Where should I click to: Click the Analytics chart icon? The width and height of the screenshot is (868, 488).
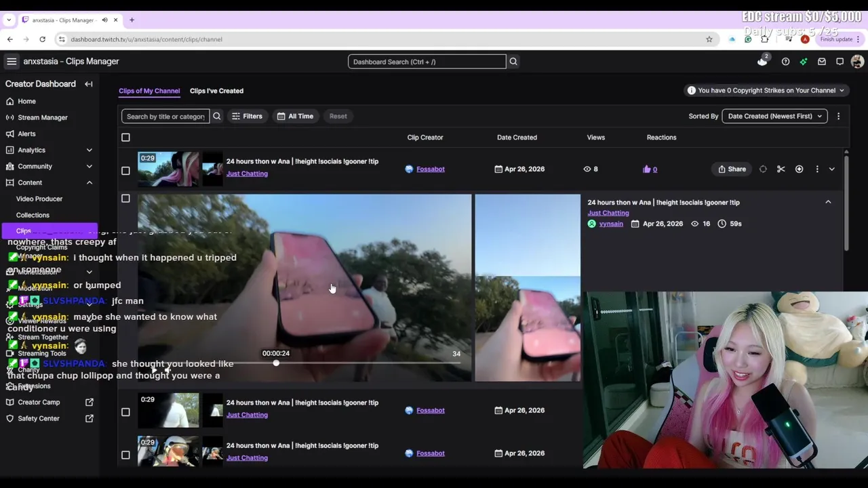coord(10,150)
